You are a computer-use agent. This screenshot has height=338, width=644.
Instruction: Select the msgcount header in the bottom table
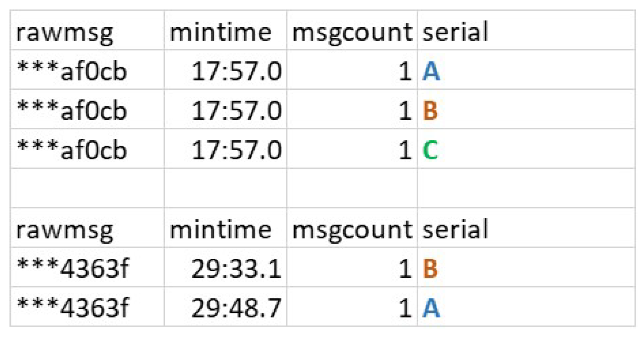[x=352, y=230]
